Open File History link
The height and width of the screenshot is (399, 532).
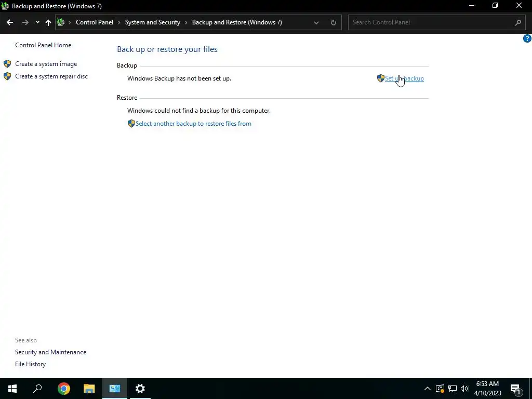[x=30, y=364]
